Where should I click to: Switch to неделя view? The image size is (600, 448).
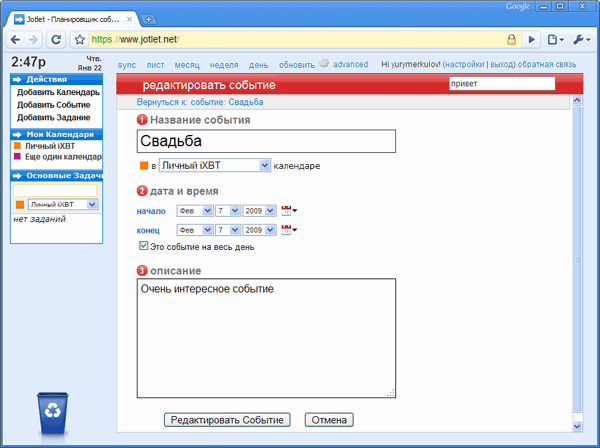[224, 65]
